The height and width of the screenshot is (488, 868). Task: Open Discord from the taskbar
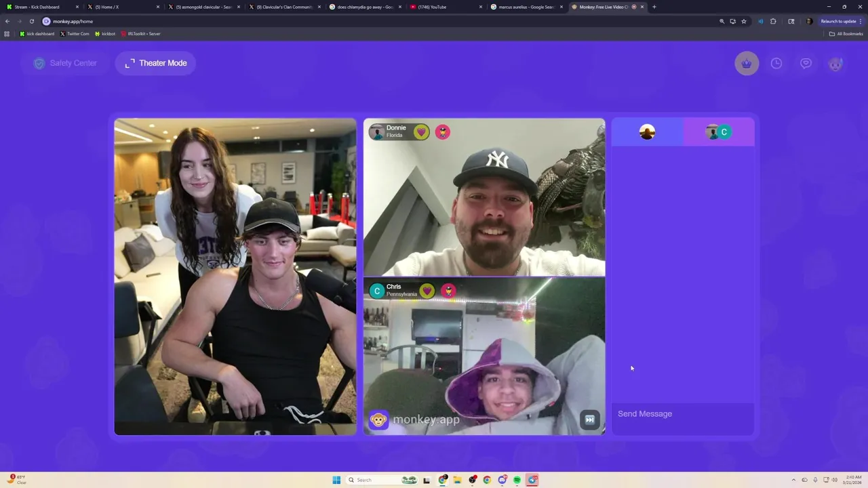point(502,480)
